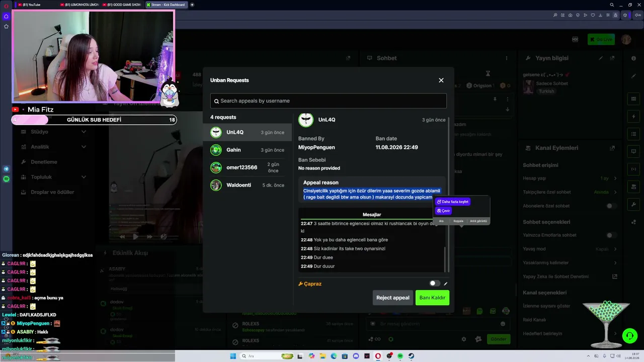Expand the Stüdyo sidebar section
This screenshot has height=362, width=644.
pos(53,132)
